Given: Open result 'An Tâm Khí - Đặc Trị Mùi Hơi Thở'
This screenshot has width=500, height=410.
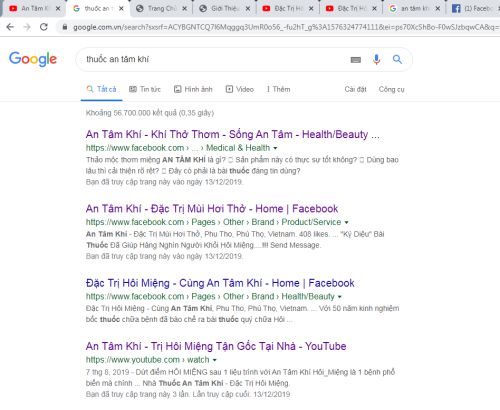Looking at the screenshot, I should point(212,209).
